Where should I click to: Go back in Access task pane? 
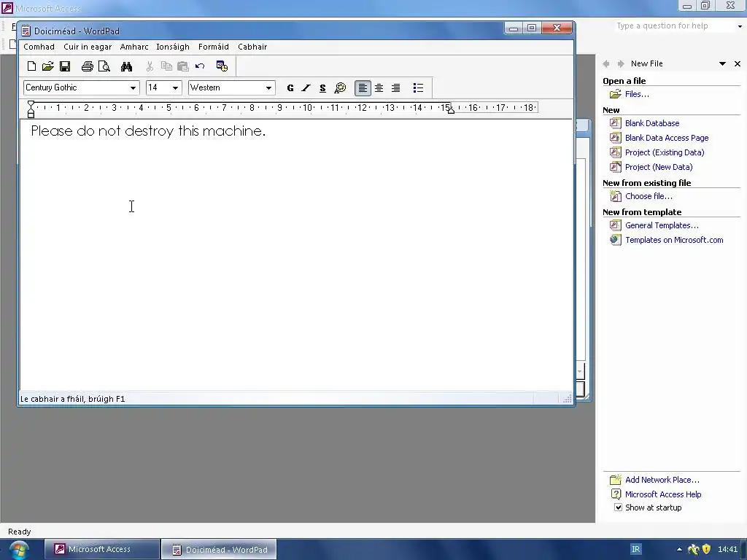[x=606, y=63]
